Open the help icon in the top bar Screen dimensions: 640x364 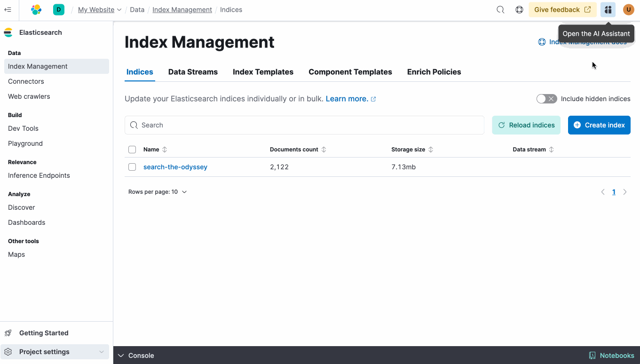tap(519, 9)
